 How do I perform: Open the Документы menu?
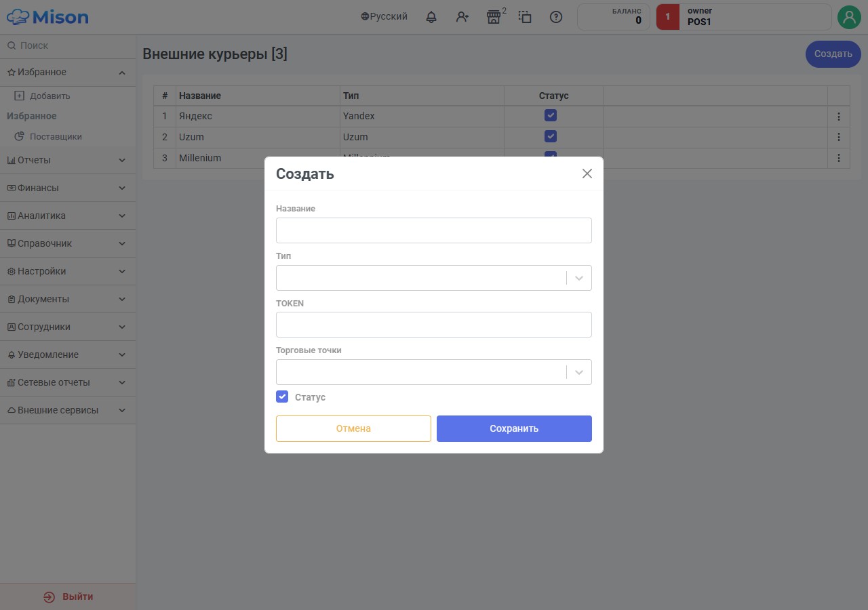click(x=68, y=300)
